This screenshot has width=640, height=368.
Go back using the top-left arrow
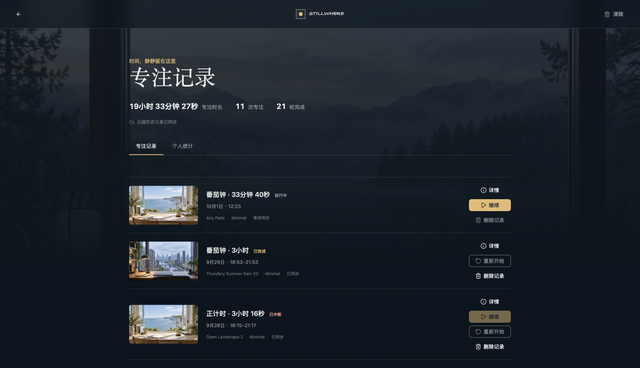[x=18, y=14]
